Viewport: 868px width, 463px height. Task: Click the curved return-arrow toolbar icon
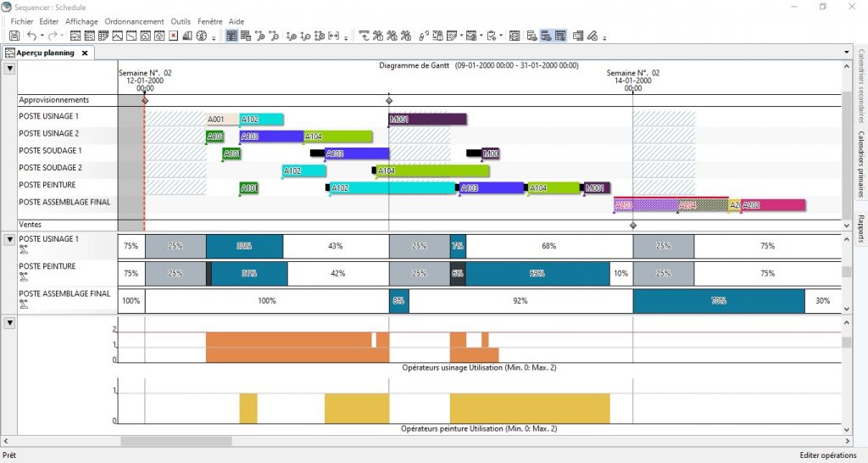pos(364,36)
